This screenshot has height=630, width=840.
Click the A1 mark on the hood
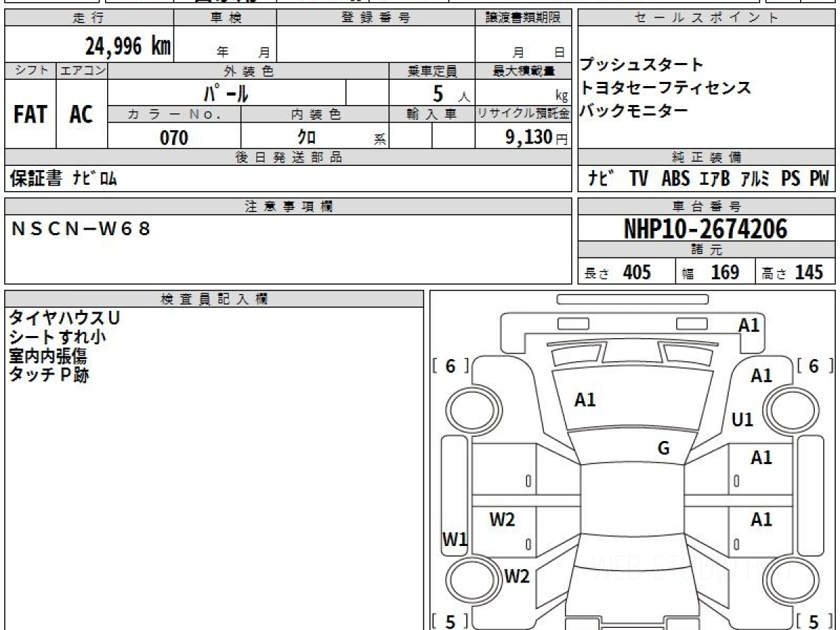click(x=585, y=400)
